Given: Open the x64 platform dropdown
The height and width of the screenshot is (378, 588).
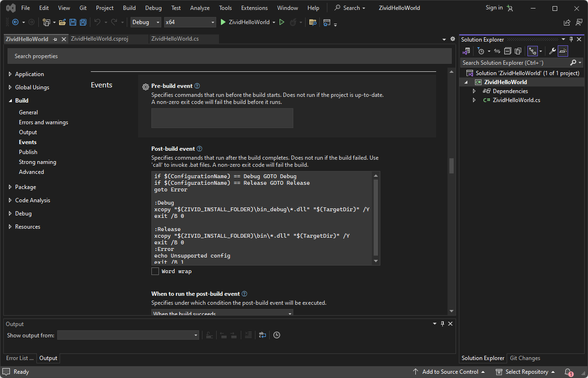Looking at the screenshot, I should tap(190, 22).
